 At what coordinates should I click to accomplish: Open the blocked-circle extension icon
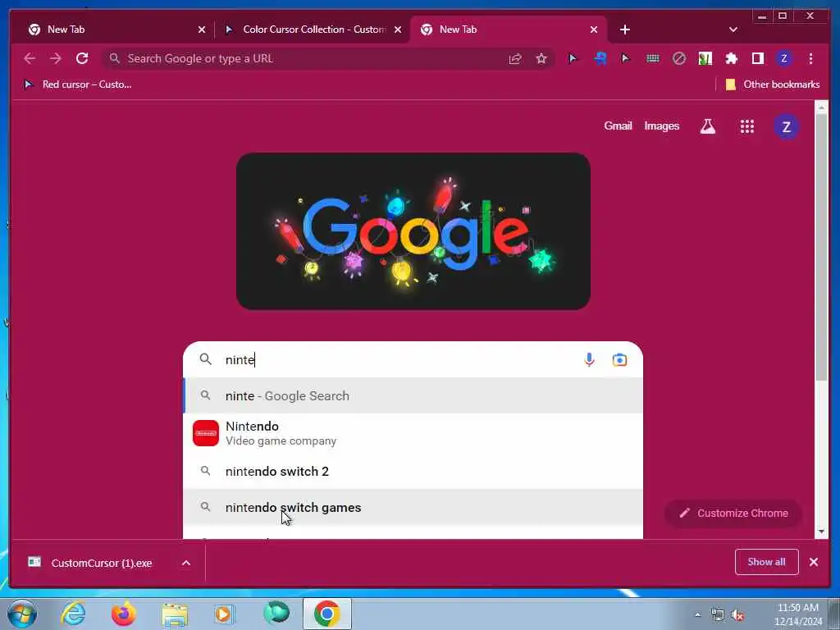[x=678, y=58]
